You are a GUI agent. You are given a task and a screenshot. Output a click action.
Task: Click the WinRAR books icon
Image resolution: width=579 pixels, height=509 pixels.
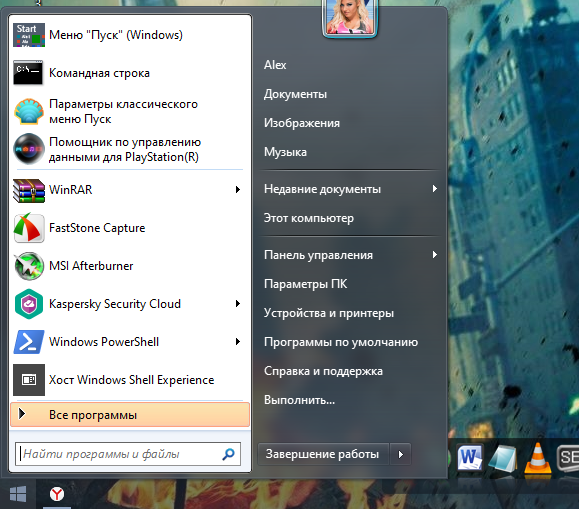(x=29, y=191)
